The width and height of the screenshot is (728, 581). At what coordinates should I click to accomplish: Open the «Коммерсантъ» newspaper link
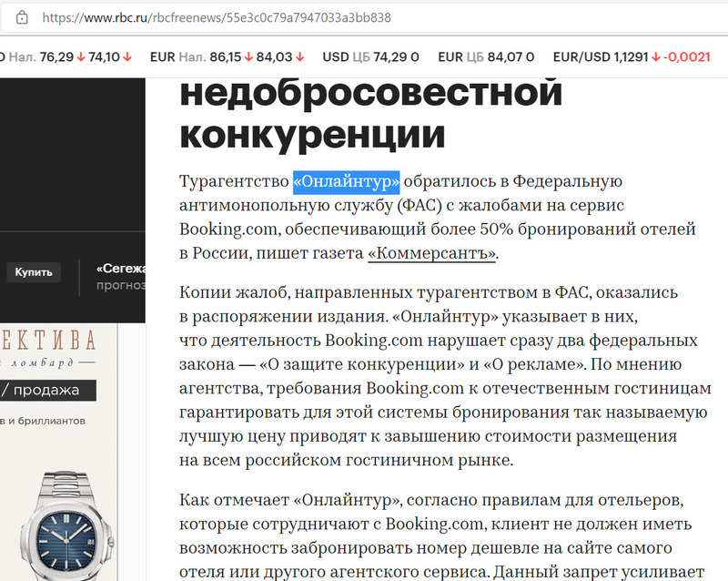click(432, 253)
